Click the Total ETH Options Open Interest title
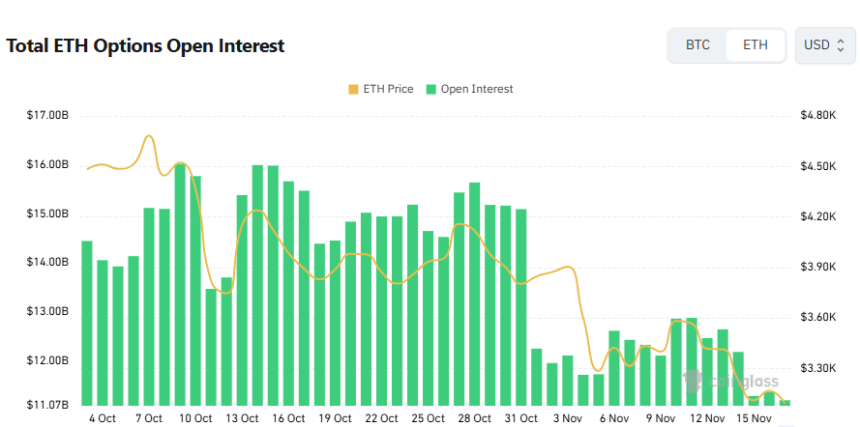The image size is (860, 427). pyautogui.click(x=146, y=46)
